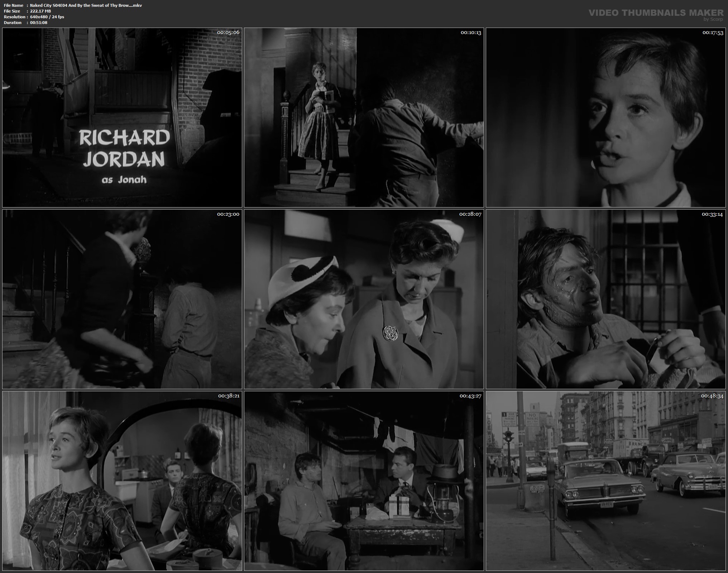728x573 pixels.
Task: Click the 'as Jonah' caption text
Action: click(124, 180)
